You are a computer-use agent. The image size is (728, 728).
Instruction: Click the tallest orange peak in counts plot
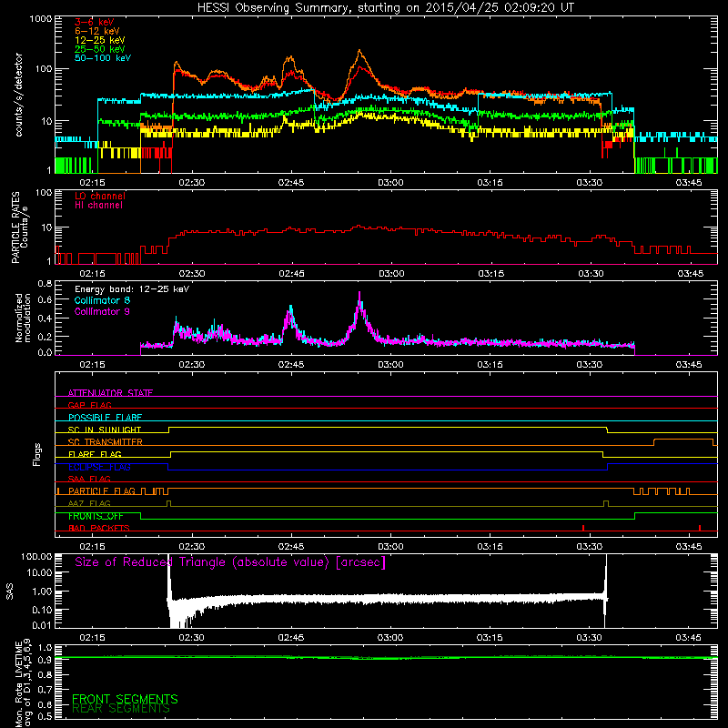click(359, 51)
